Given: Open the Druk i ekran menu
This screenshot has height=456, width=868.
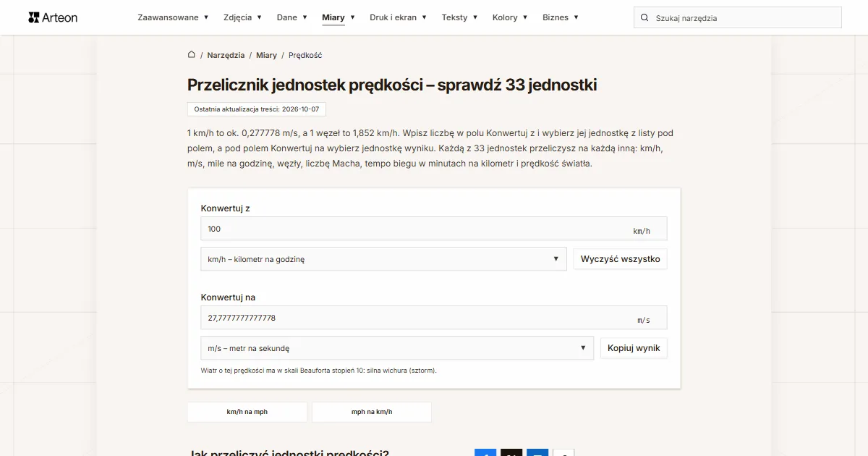Looking at the screenshot, I should [398, 17].
